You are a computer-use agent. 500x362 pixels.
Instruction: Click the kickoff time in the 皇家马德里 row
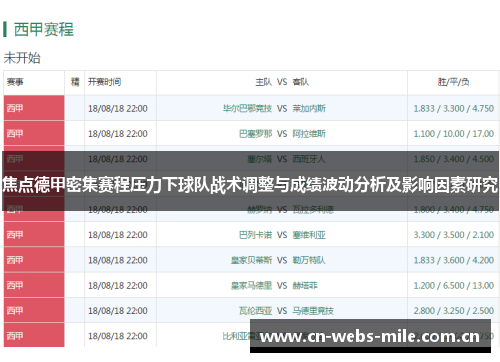[x=118, y=286]
